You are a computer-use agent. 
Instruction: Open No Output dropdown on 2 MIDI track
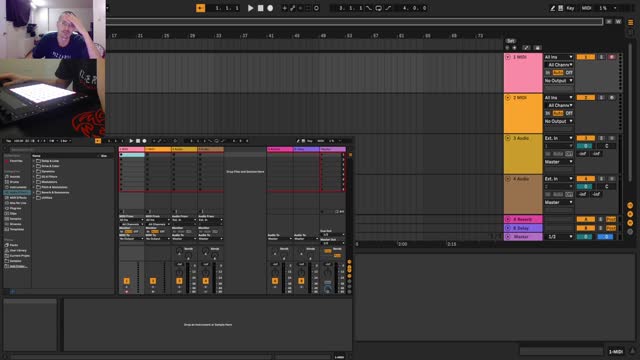tap(558, 121)
